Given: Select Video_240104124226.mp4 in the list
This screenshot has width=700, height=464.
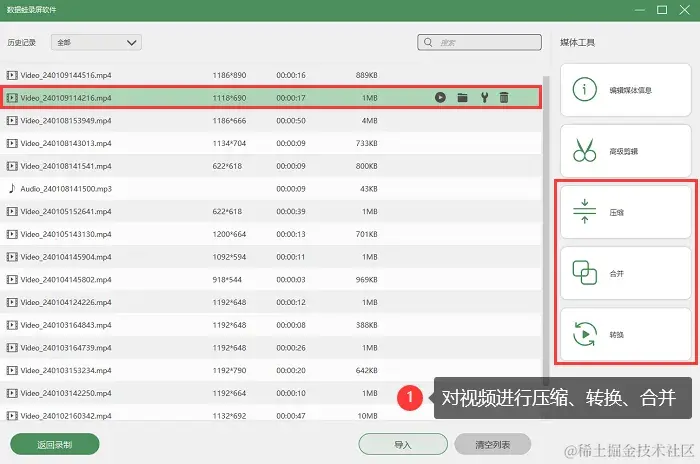Looking at the screenshot, I should click(271, 302).
